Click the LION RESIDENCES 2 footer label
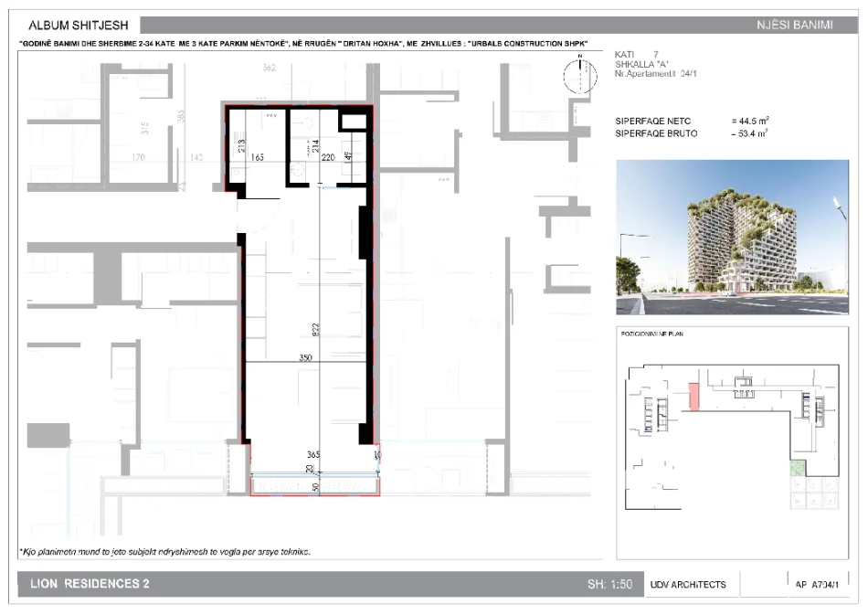 (x=90, y=584)
